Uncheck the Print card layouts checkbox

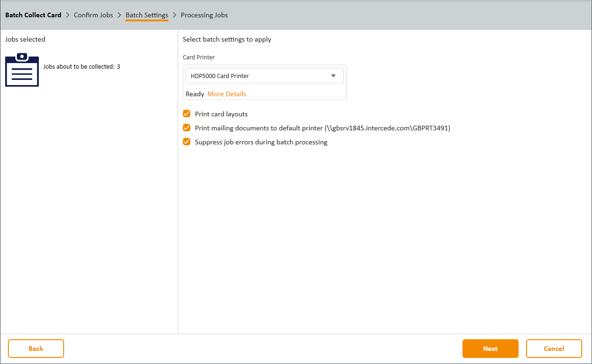tap(187, 114)
